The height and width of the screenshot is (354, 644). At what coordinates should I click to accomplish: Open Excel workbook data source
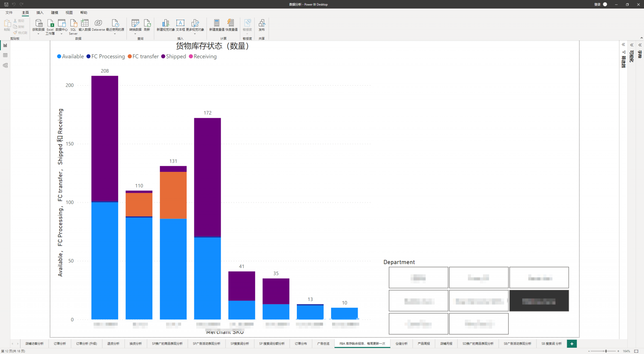[x=50, y=23]
